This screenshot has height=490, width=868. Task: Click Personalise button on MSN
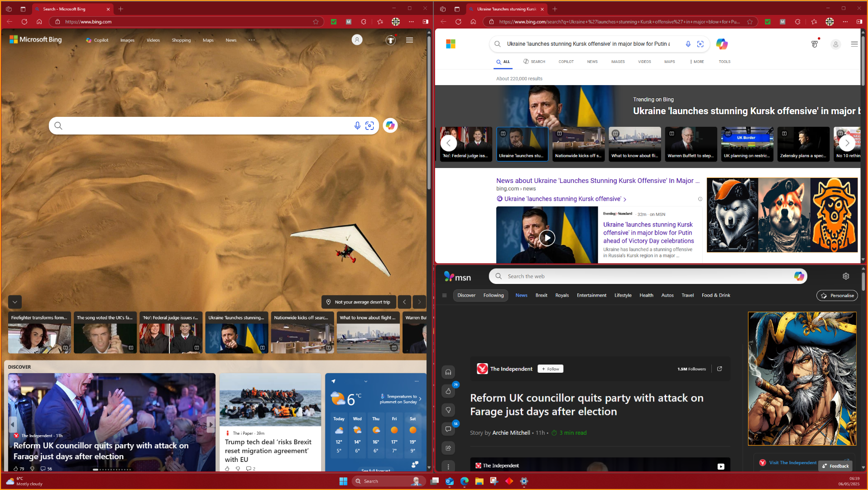[837, 295]
